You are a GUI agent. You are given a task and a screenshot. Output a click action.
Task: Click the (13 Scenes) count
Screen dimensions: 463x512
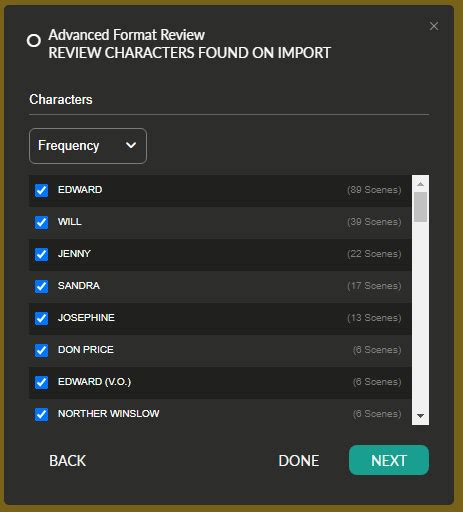tap(374, 318)
